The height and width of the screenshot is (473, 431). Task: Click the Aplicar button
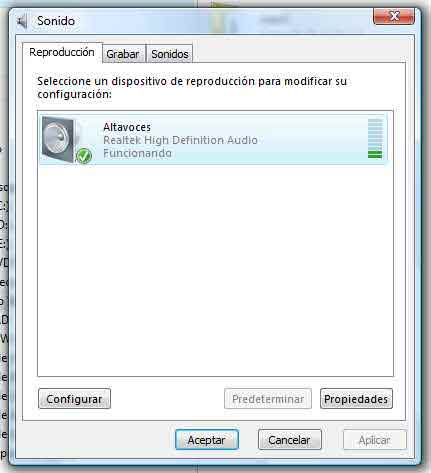[x=375, y=440]
